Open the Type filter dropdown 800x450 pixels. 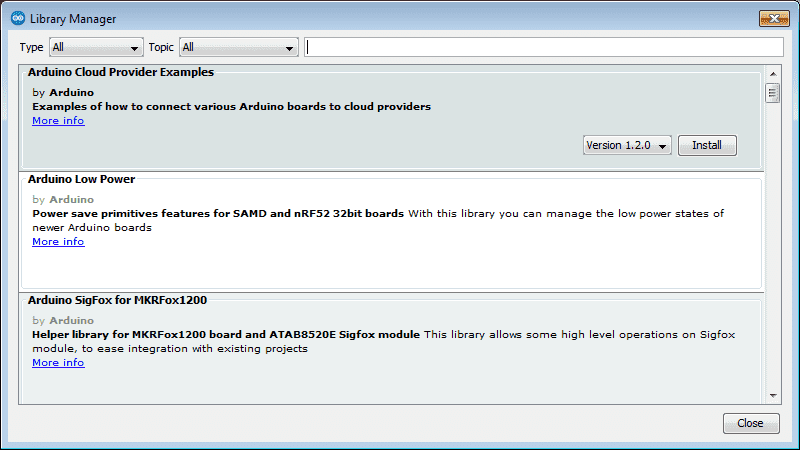click(96, 47)
